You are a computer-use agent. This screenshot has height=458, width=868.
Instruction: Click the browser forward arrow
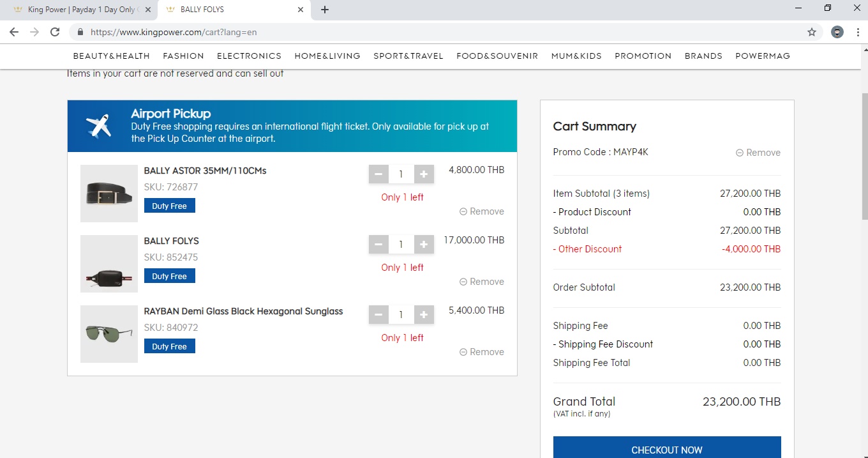pos(34,32)
